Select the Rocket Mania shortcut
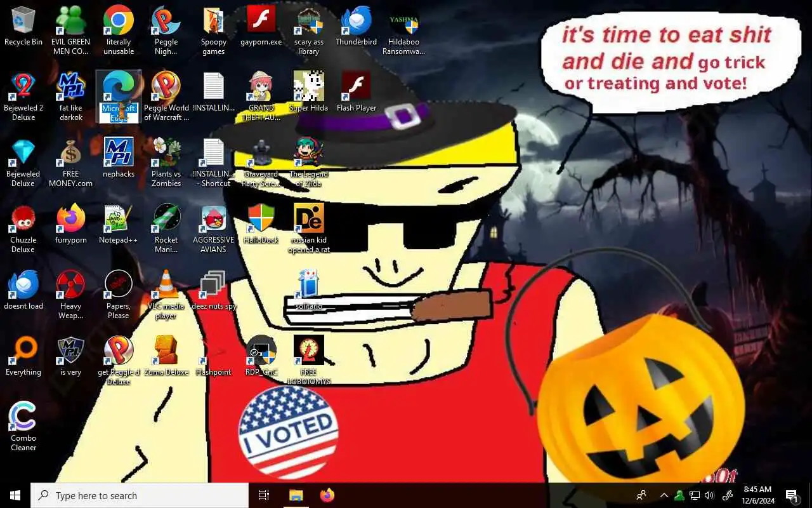Screen dimensions: 812x508 [x=166, y=229]
